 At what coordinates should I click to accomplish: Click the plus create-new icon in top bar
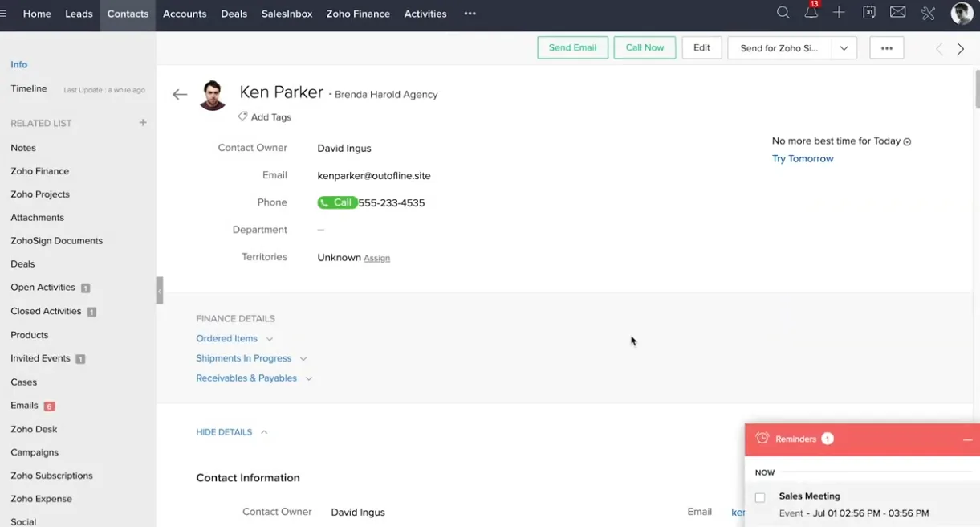pyautogui.click(x=839, y=13)
